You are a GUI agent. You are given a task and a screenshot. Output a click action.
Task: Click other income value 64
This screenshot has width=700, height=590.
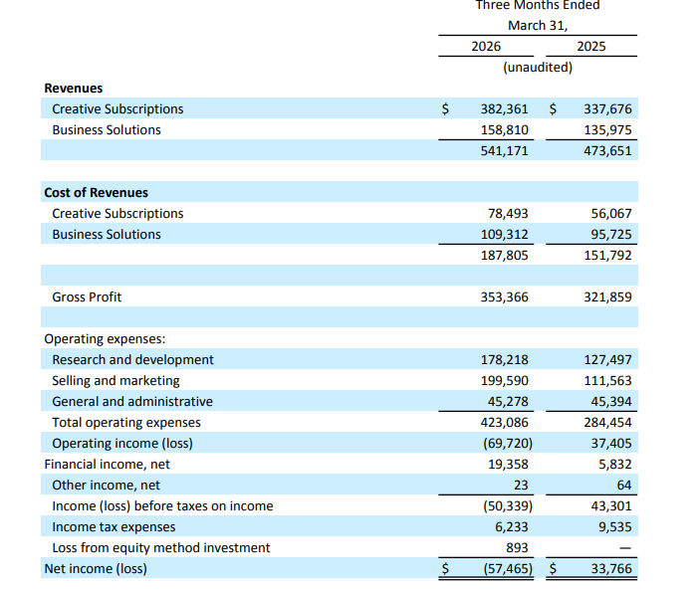click(624, 486)
